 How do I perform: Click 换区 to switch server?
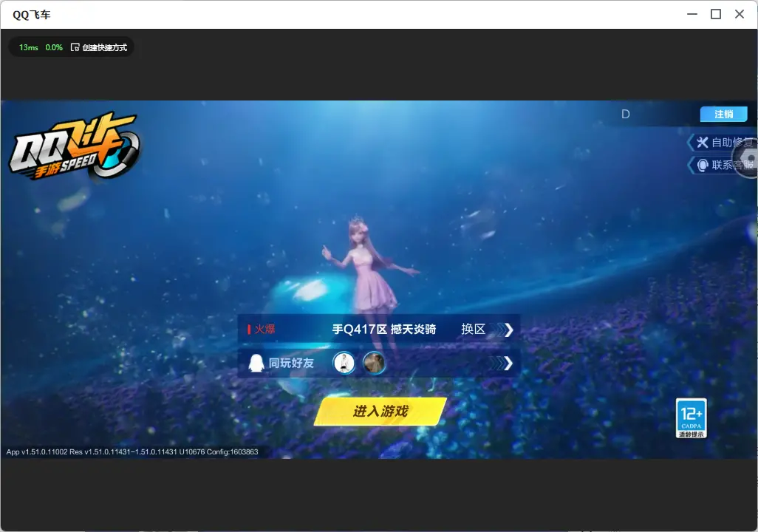click(x=473, y=330)
